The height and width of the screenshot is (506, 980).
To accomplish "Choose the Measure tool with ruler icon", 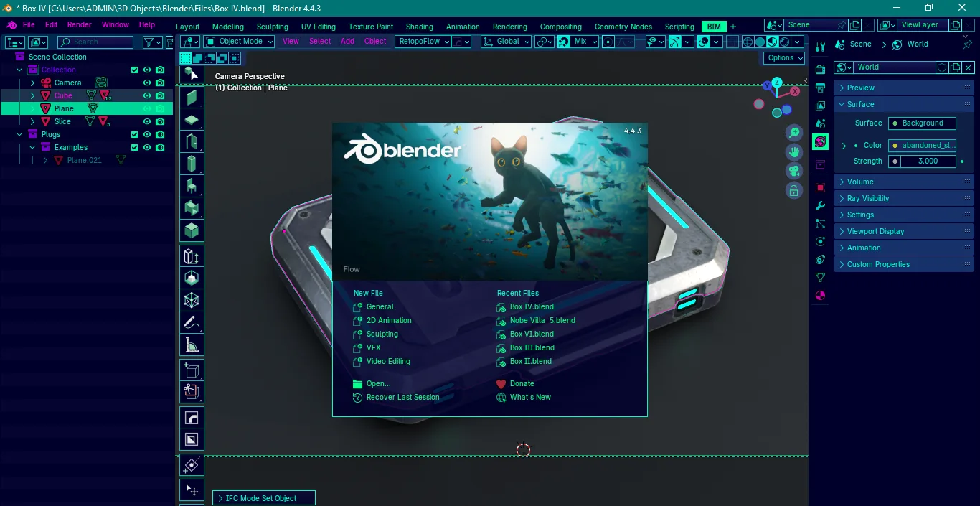I will [x=192, y=345].
